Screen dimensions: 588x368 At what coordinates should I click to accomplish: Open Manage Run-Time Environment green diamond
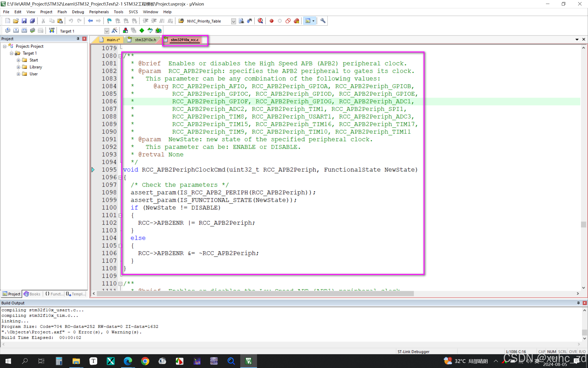tap(142, 30)
